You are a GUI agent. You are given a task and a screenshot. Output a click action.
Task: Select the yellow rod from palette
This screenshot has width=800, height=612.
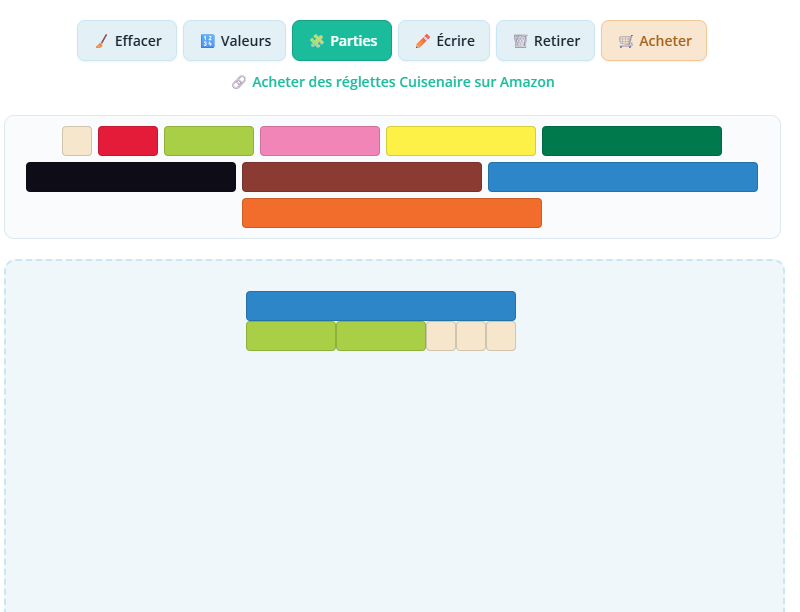[461, 141]
